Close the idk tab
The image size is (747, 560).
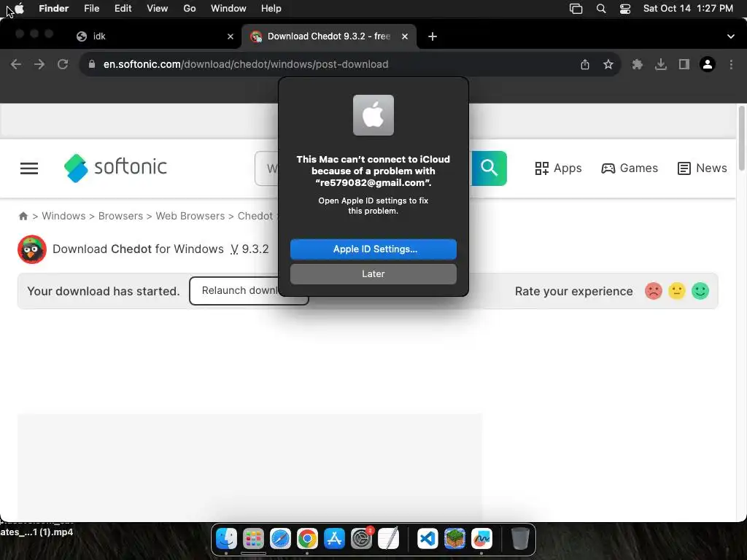click(231, 36)
